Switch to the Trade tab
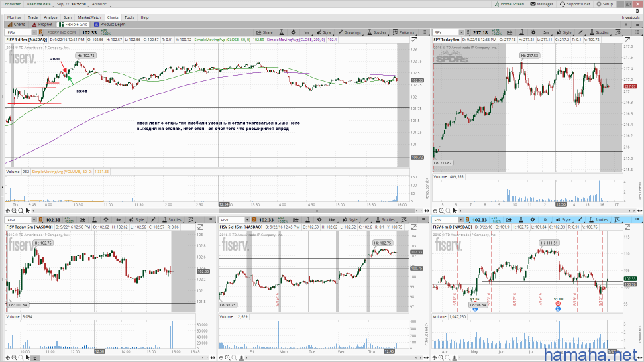This screenshot has height=362, width=644. point(32,17)
